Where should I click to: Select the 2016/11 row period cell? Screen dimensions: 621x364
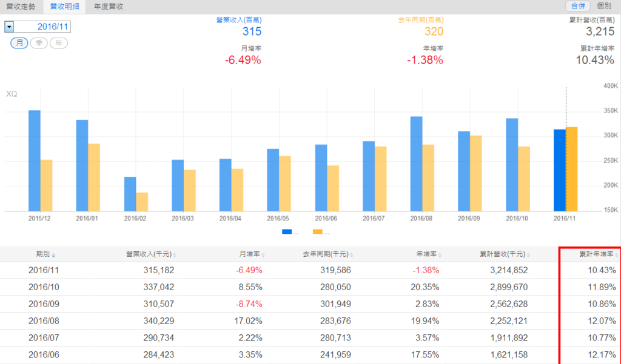click(x=44, y=270)
